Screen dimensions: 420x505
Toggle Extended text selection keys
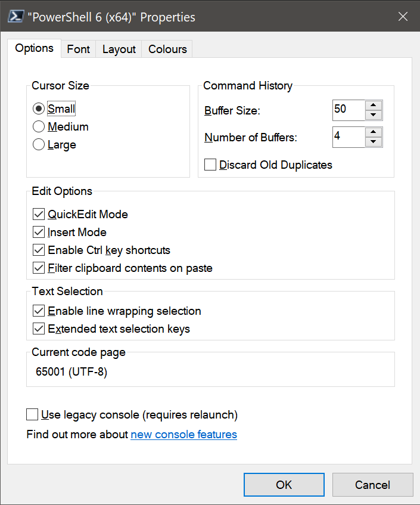point(39,329)
